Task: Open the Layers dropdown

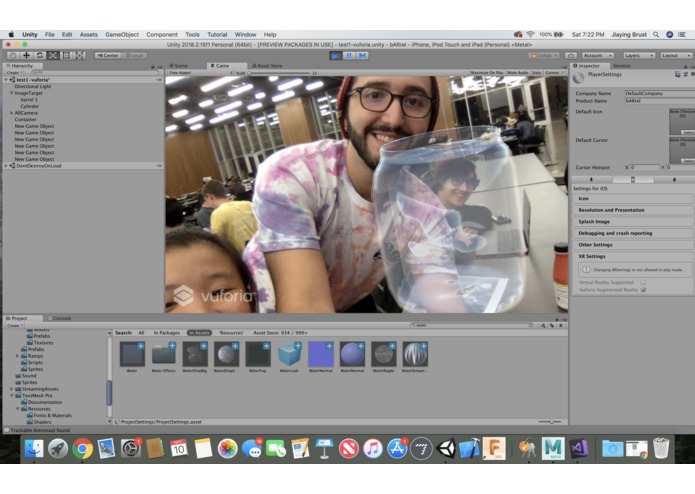Action: click(x=639, y=55)
